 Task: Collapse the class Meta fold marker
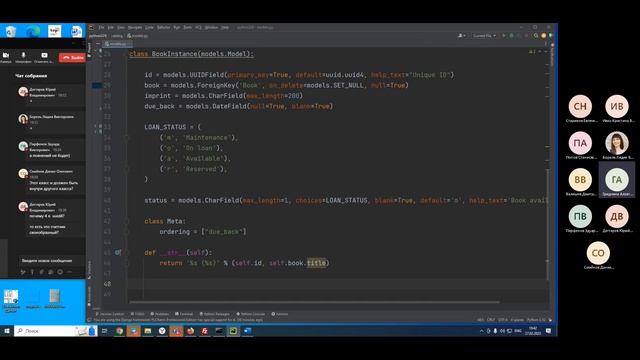pos(127,221)
